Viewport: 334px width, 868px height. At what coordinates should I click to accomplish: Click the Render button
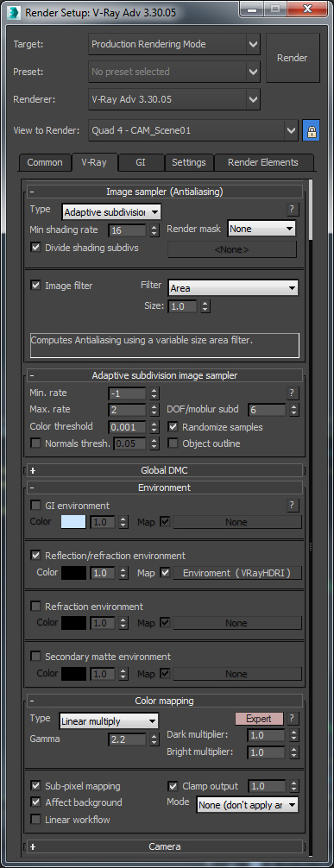click(x=293, y=58)
